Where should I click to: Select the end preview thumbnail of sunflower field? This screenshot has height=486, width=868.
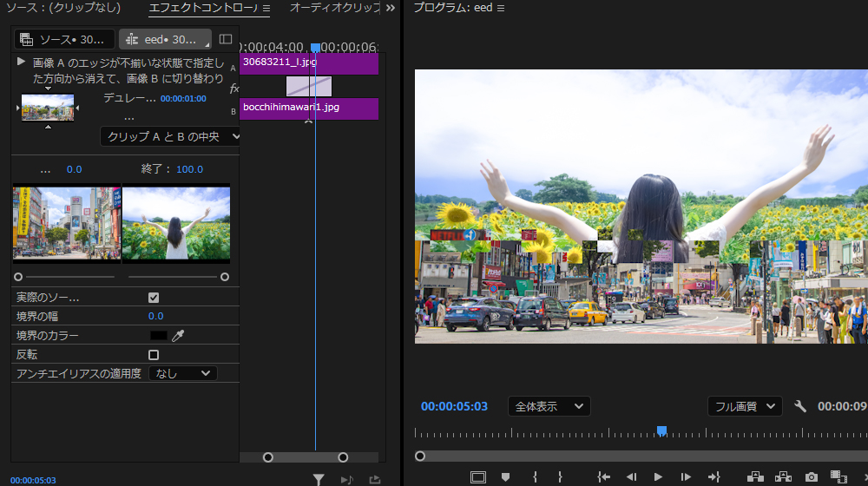coord(176,222)
